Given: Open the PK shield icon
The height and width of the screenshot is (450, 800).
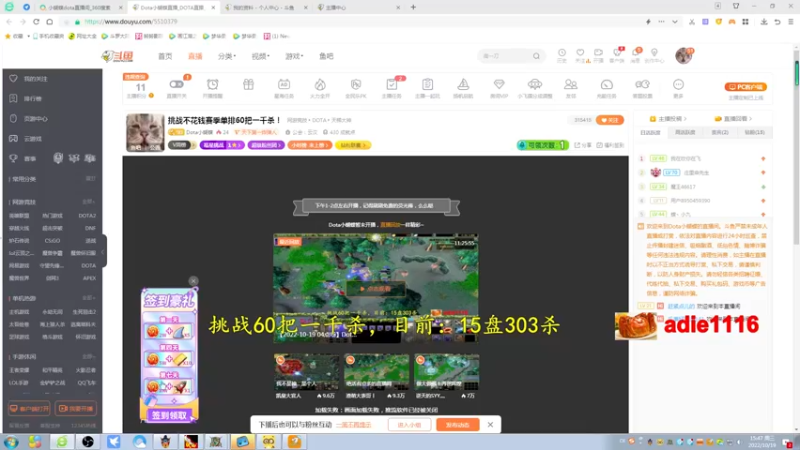Looking at the screenshot, I should 356,87.
